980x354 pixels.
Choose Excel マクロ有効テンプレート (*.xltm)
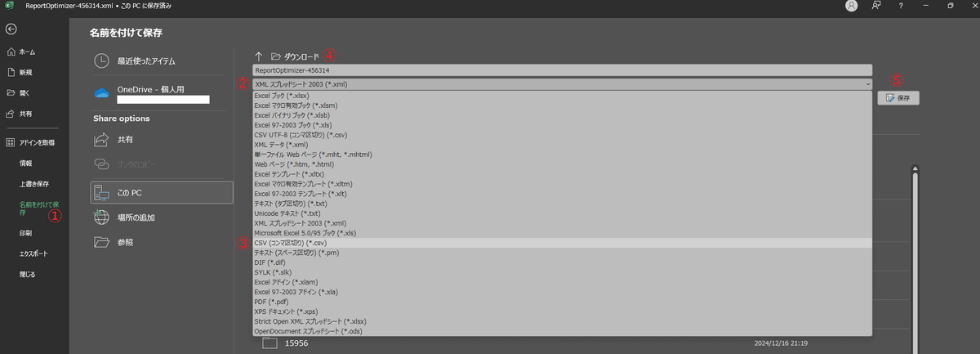click(x=561, y=183)
